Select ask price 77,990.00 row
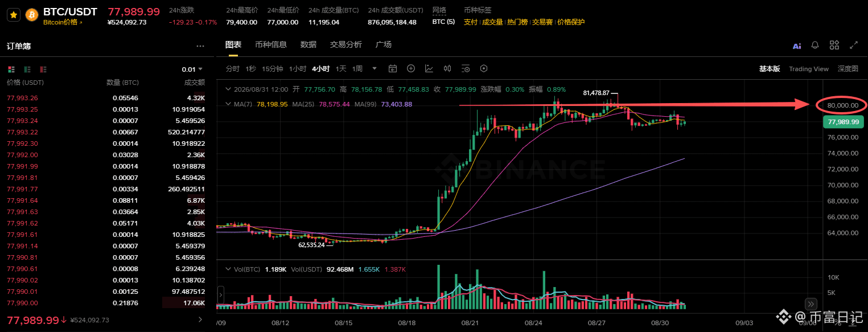Screen dimensions: 868x332 pyautogui.click(x=106, y=303)
